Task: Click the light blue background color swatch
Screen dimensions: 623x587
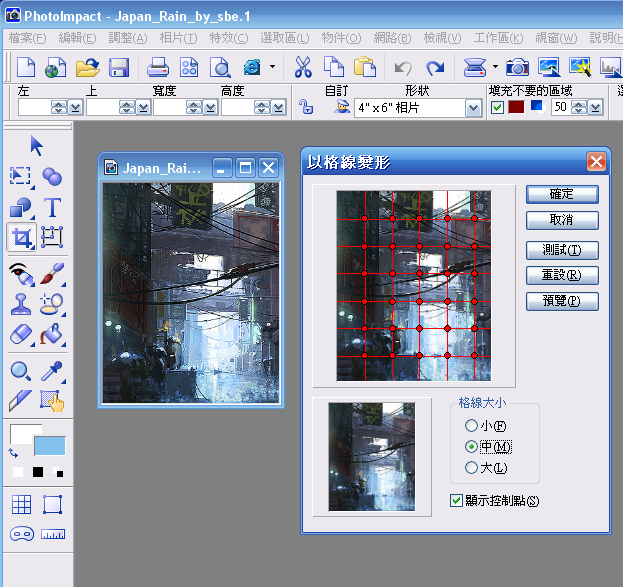Action: [x=50, y=446]
